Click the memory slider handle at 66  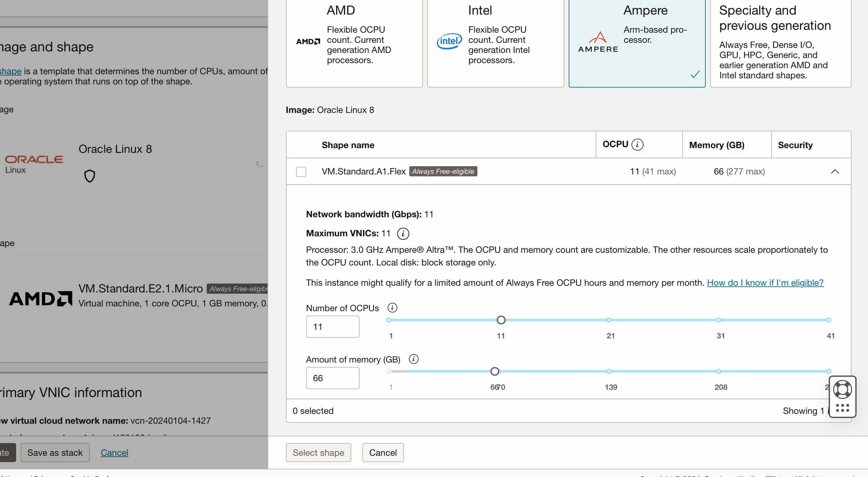pyautogui.click(x=494, y=371)
